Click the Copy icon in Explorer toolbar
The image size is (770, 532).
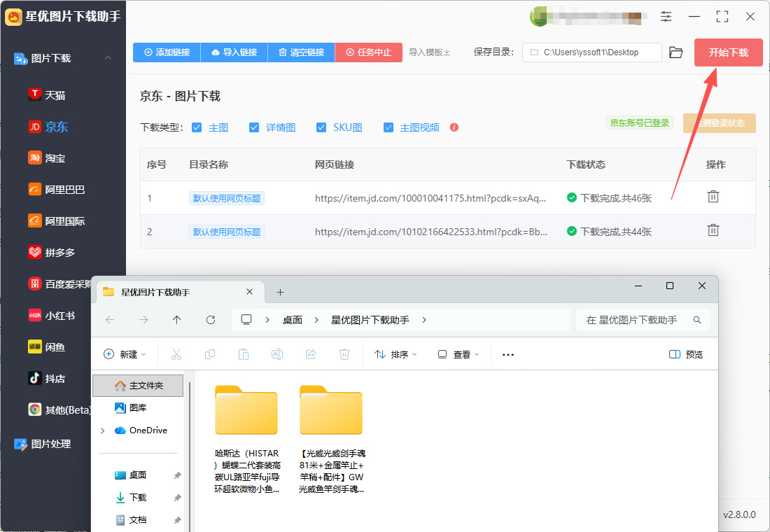click(x=210, y=354)
